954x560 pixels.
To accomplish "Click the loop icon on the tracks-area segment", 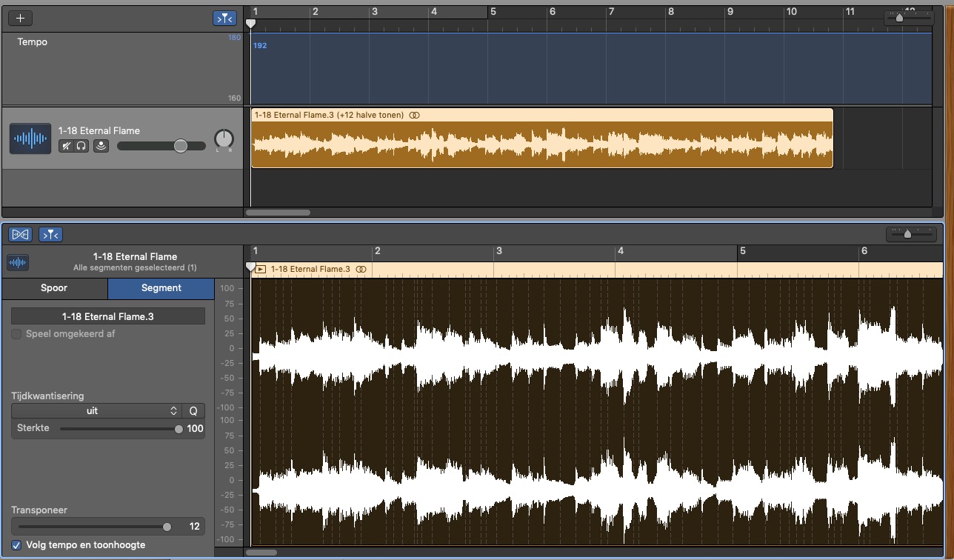I will point(415,115).
